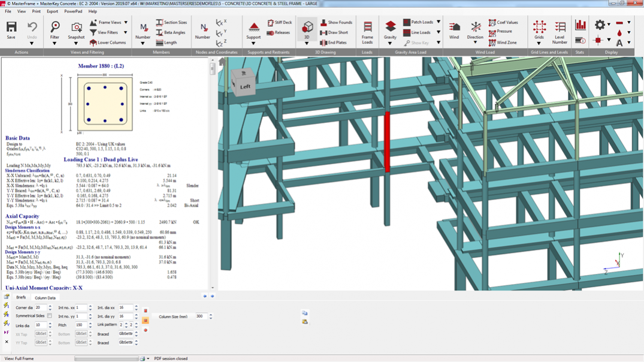Open the File menu
This screenshot has width=644, height=362.
point(8,11)
